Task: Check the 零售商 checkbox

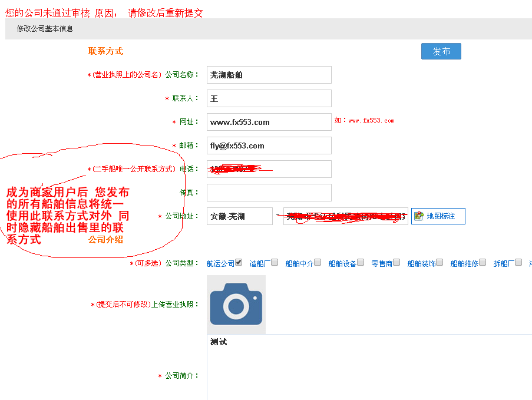Action: [396, 263]
